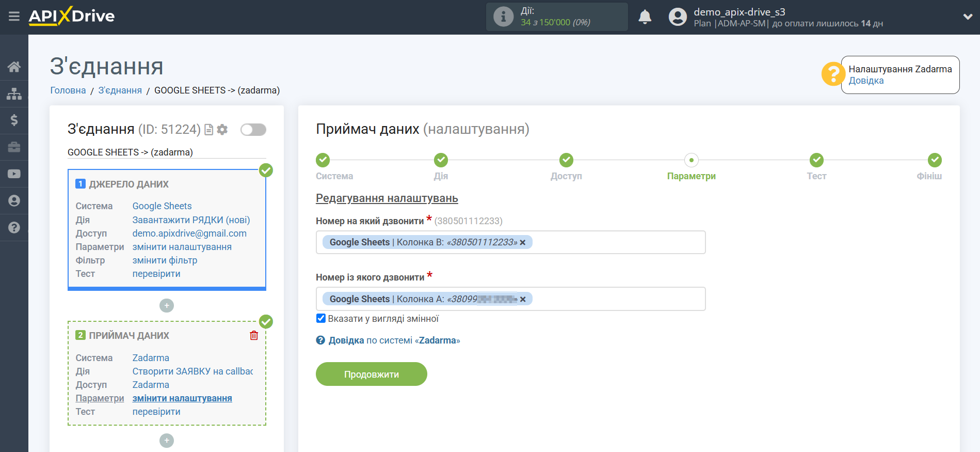Click the ApiX-Drive logo

tap(72, 16)
